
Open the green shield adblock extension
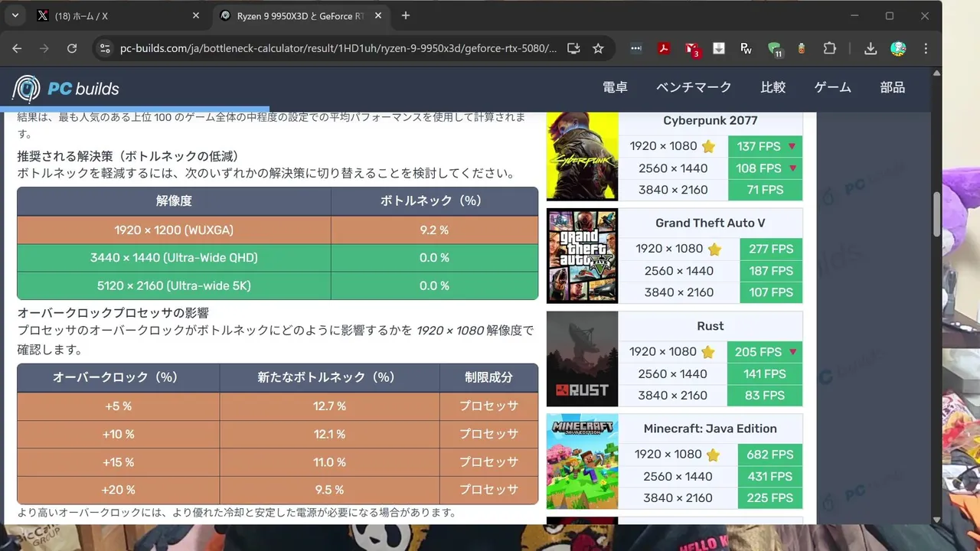pyautogui.click(x=775, y=49)
